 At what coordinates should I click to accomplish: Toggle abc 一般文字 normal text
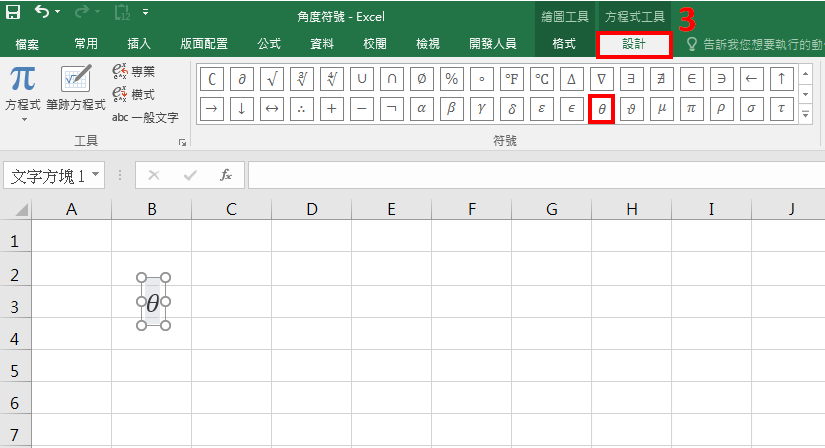point(144,117)
